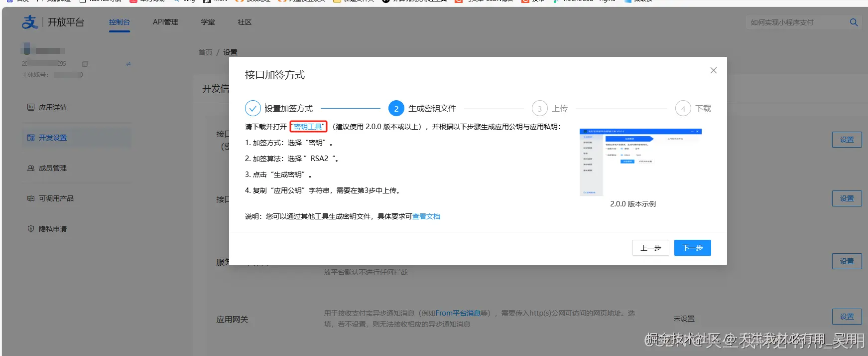The width and height of the screenshot is (868, 356).
Task: Click the 生成密钥文件 step label
Action: pyautogui.click(x=432, y=108)
